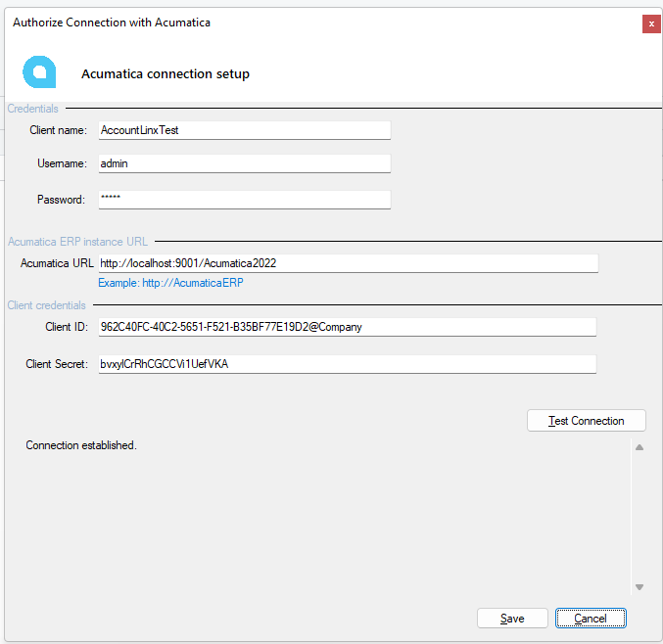
Task: Click the 'Password:' label
Action: (62, 200)
